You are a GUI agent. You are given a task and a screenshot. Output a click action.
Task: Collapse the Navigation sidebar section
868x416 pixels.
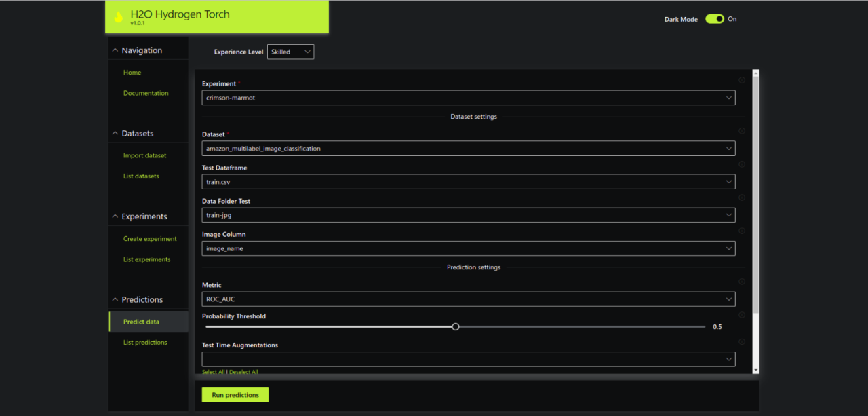click(115, 50)
